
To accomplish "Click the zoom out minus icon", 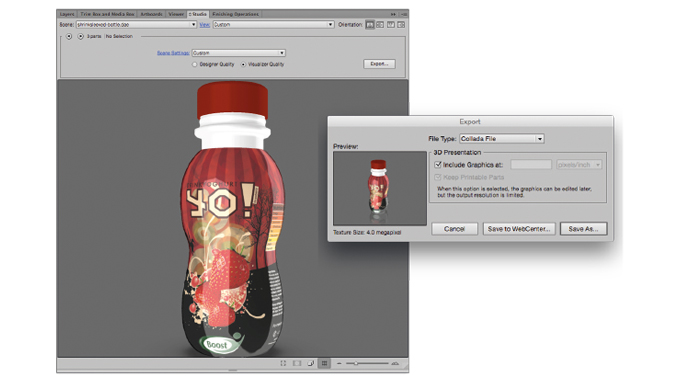I will pyautogui.click(x=339, y=363).
